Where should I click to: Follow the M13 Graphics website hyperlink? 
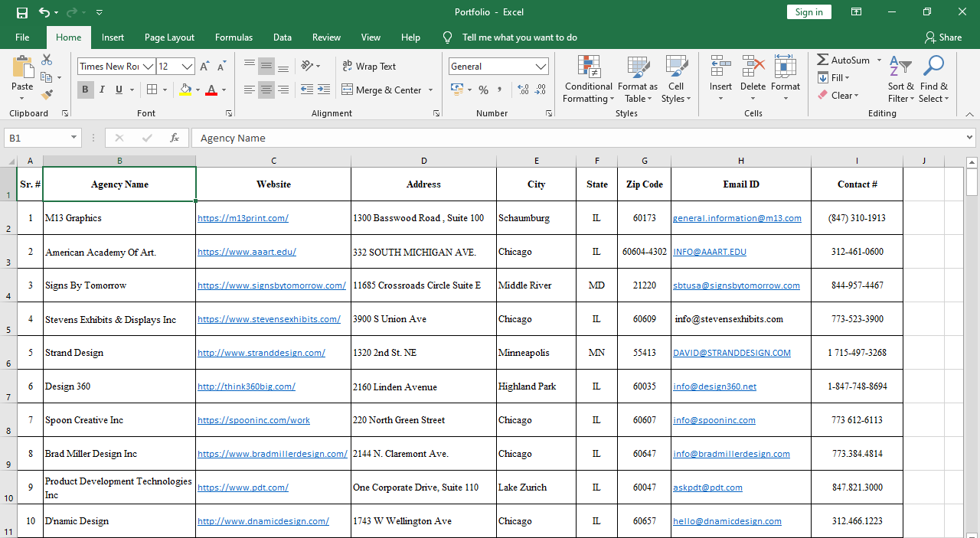pos(243,217)
